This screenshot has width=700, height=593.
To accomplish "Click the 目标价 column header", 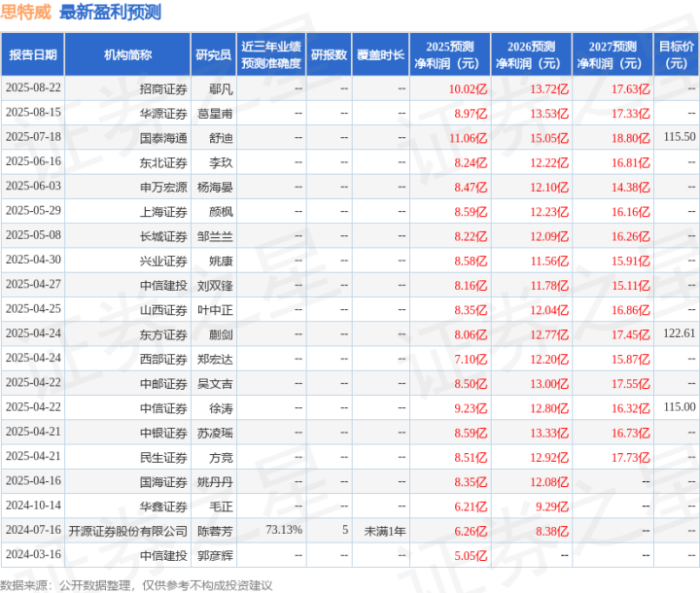I will pyautogui.click(x=676, y=54).
